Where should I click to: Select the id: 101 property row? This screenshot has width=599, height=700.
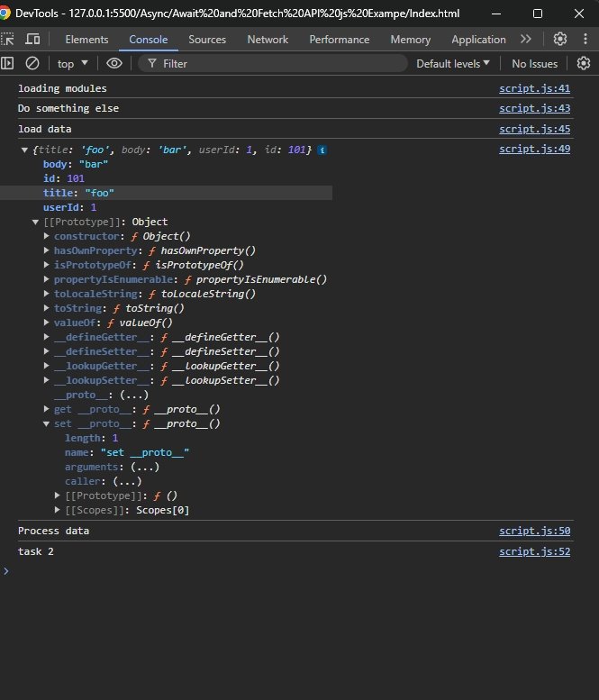(64, 178)
